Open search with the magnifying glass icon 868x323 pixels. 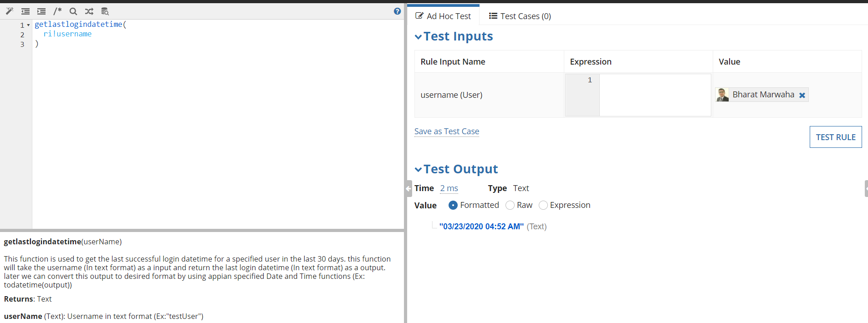click(73, 11)
